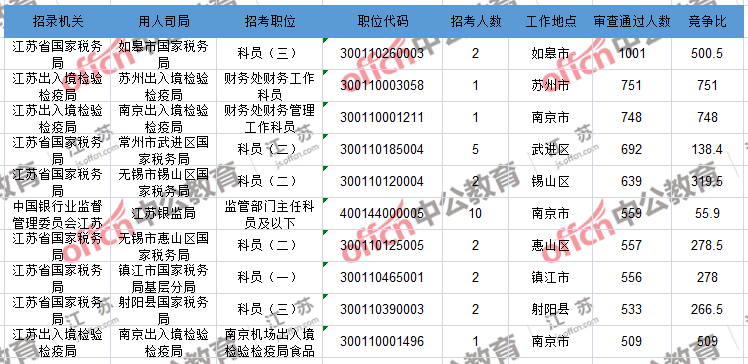Click the 武进区 work location cell
The width and height of the screenshot is (748, 364).
tap(550, 149)
